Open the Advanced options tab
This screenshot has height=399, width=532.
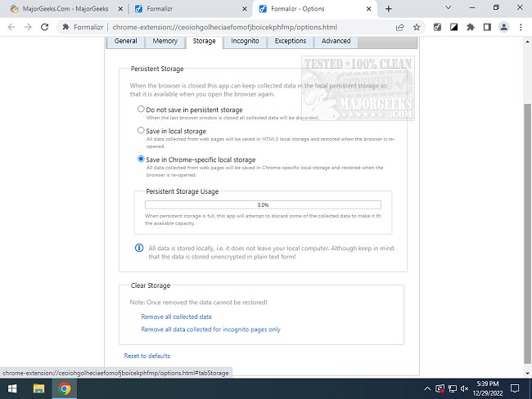[x=336, y=41]
